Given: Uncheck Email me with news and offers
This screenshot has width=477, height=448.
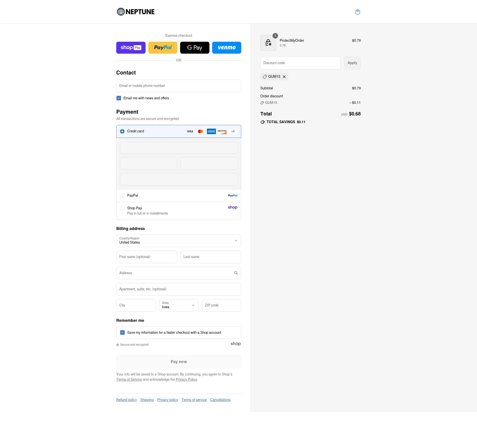Looking at the screenshot, I should [119, 98].
